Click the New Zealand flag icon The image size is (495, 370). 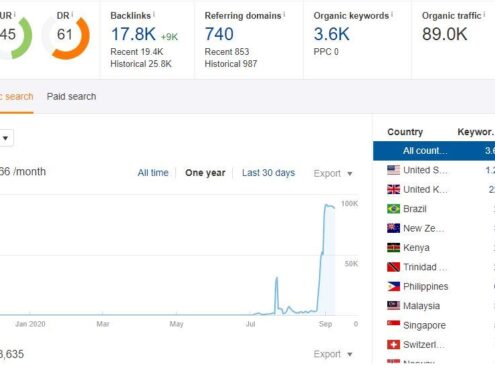(393, 228)
